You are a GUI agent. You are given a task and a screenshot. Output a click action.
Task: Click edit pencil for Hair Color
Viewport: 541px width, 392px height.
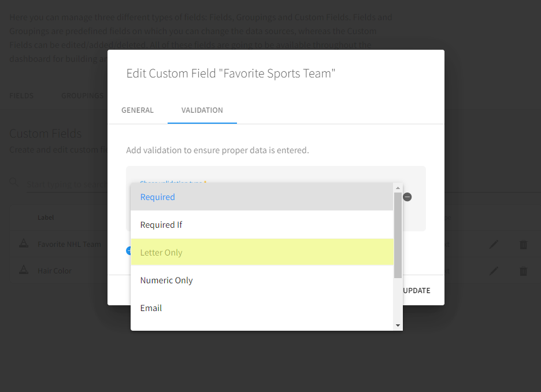coord(493,271)
